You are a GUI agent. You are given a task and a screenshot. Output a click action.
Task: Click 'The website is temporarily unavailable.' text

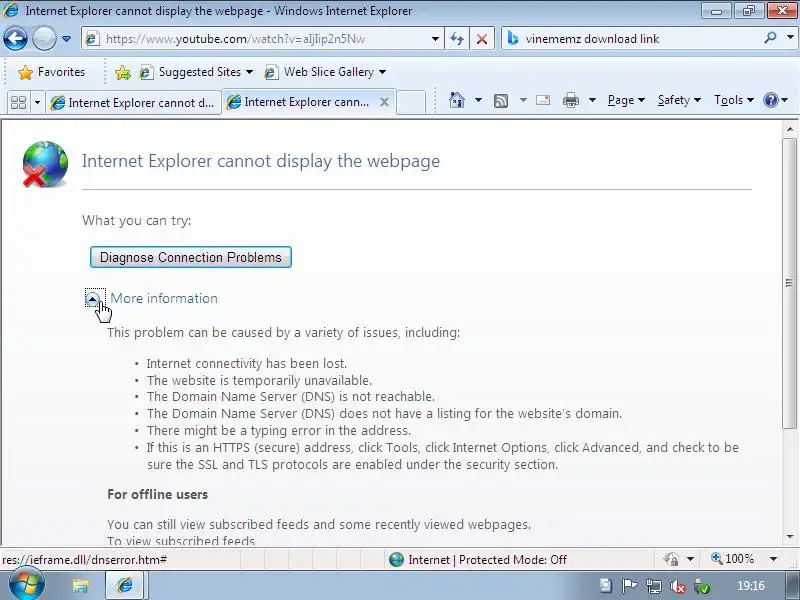click(x=259, y=381)
